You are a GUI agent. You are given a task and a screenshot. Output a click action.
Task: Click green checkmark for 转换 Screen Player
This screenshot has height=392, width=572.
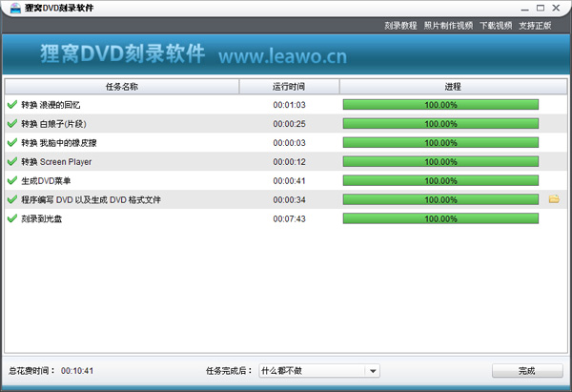[12, 161]
